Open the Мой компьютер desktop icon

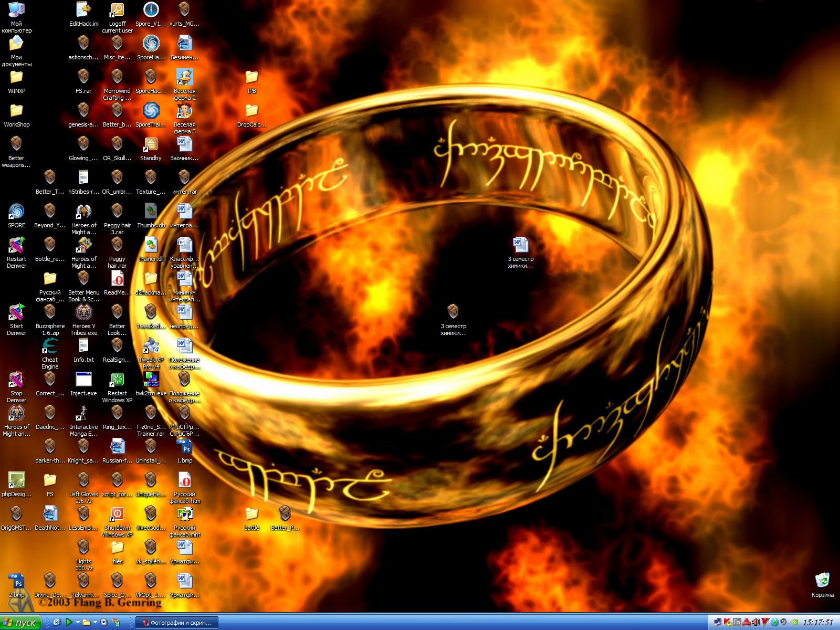point(16,17)
